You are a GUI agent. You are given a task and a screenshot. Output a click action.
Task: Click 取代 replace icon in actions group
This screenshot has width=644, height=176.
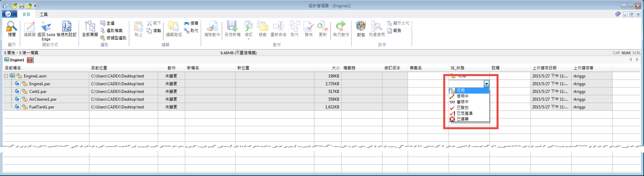(x=295, y=26)
